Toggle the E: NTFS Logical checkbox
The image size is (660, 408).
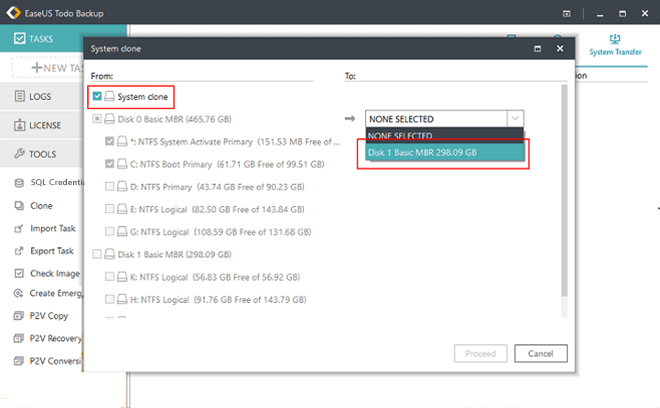click(x=109, y=208)
